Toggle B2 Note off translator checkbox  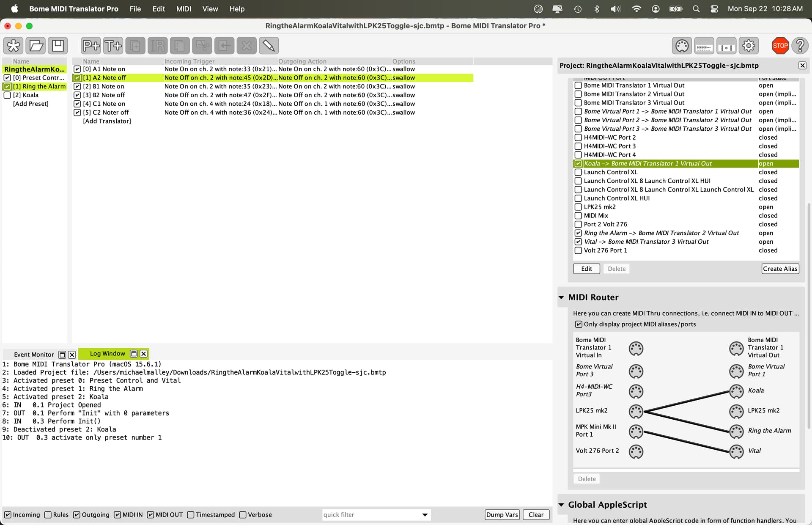77,95
